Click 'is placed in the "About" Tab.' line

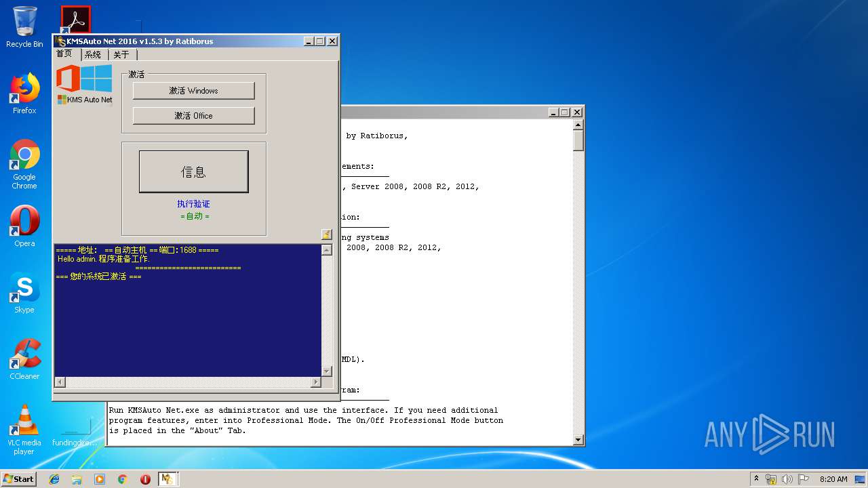click(178, 430)
